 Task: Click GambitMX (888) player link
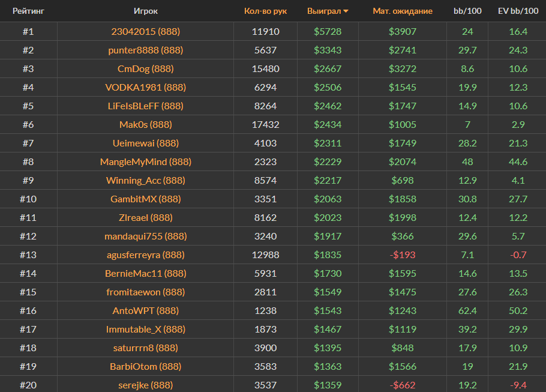tap(145, 199)
